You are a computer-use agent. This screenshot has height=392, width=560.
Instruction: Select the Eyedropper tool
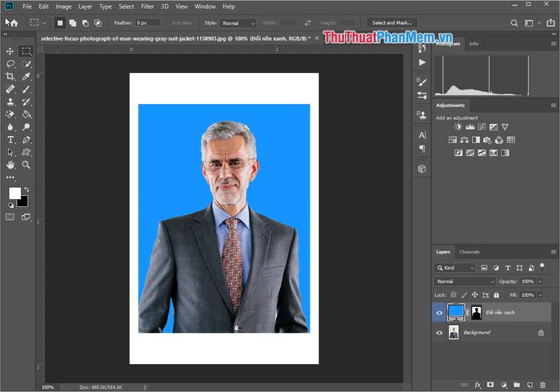pos(26,77)
